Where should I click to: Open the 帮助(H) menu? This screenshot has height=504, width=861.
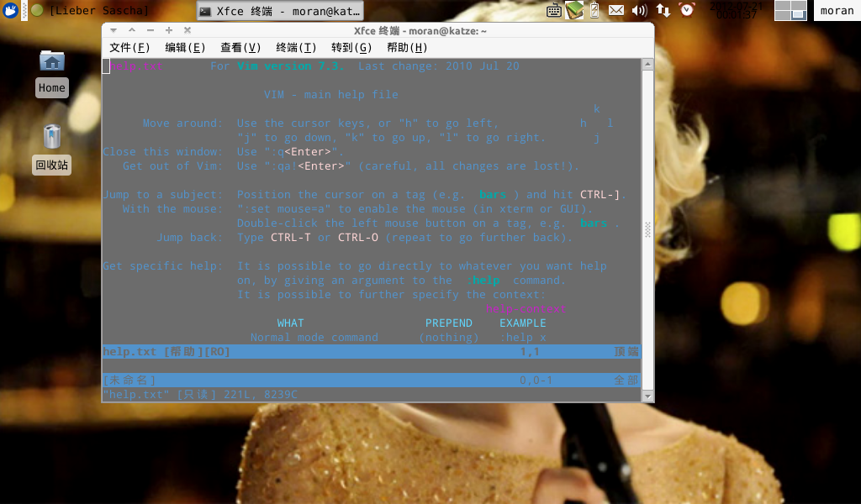pyautogui.click(x=407, y=48)
